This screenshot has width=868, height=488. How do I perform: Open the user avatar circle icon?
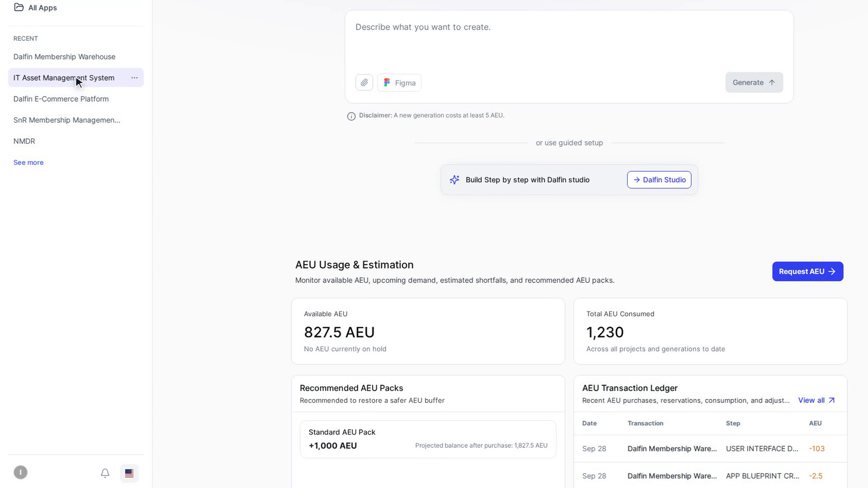(20, 473)
